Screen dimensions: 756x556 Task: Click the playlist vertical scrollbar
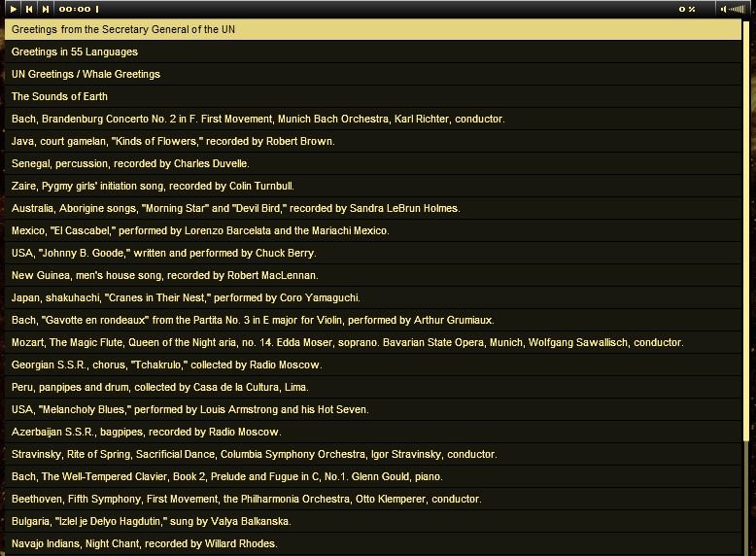[746, 287]
